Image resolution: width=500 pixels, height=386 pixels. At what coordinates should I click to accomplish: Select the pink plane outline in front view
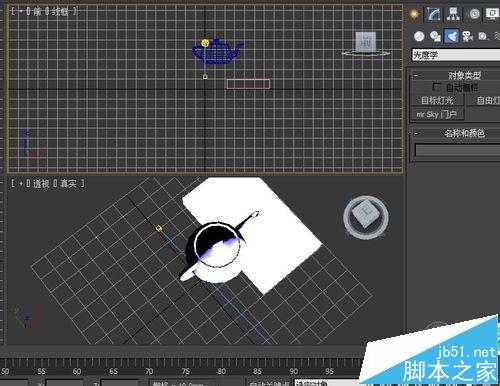[248, 84]
